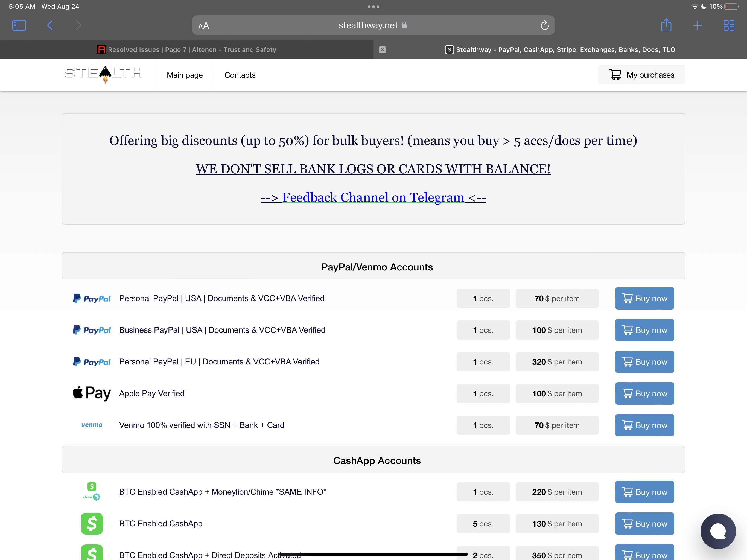
Task: Toggle the Safari sidebar icon
Action: [19, 25]
